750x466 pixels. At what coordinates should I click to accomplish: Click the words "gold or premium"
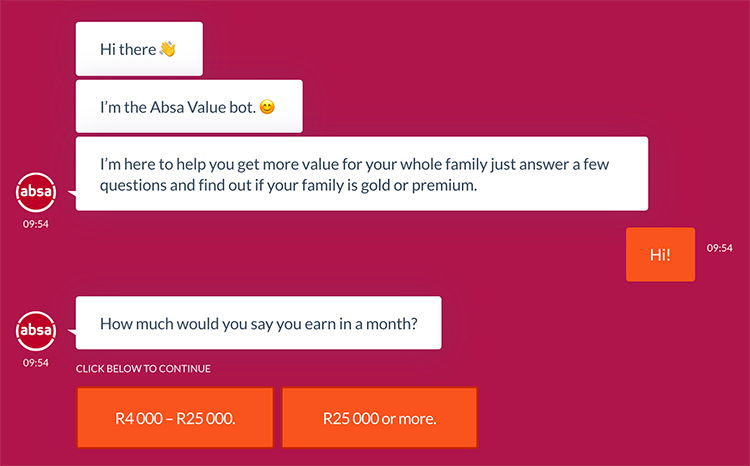click(412, 185)
